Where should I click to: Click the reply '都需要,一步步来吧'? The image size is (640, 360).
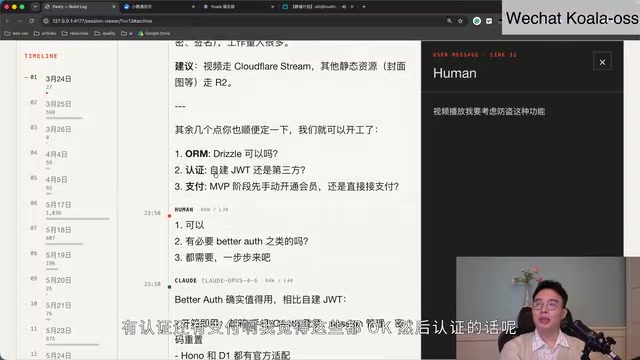click(x=222, y=258)
